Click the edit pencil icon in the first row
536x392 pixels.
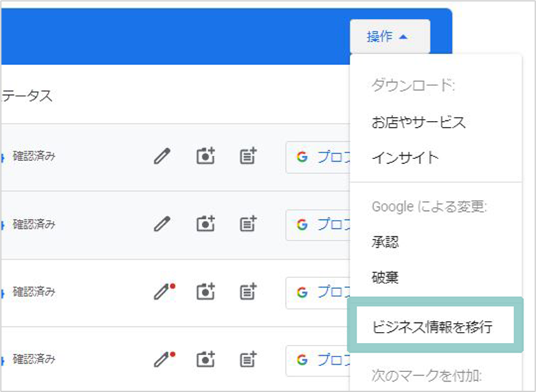[161, 156]
